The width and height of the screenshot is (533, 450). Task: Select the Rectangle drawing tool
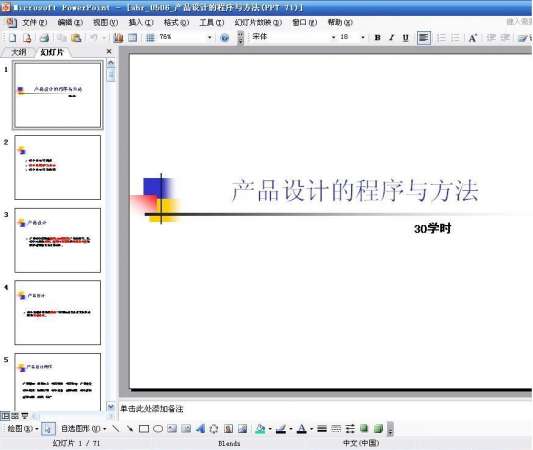click(x=144, y=429)
